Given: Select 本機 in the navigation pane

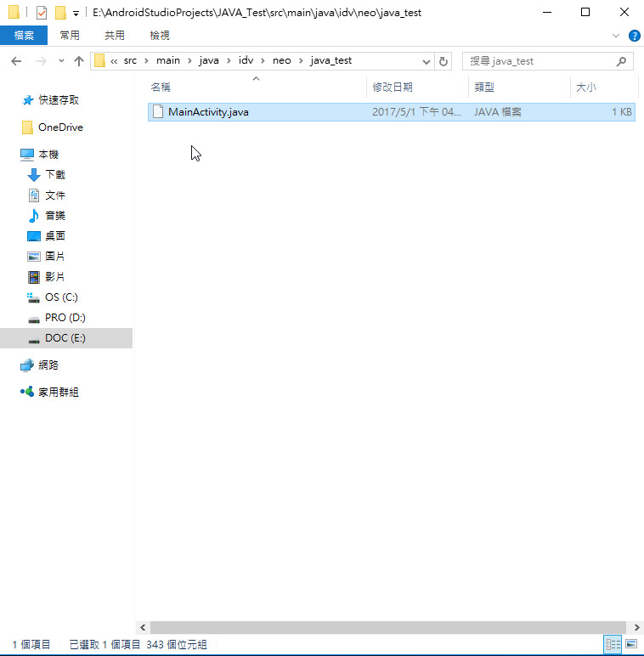Looking at the screenshot, I should pos(48,155).
